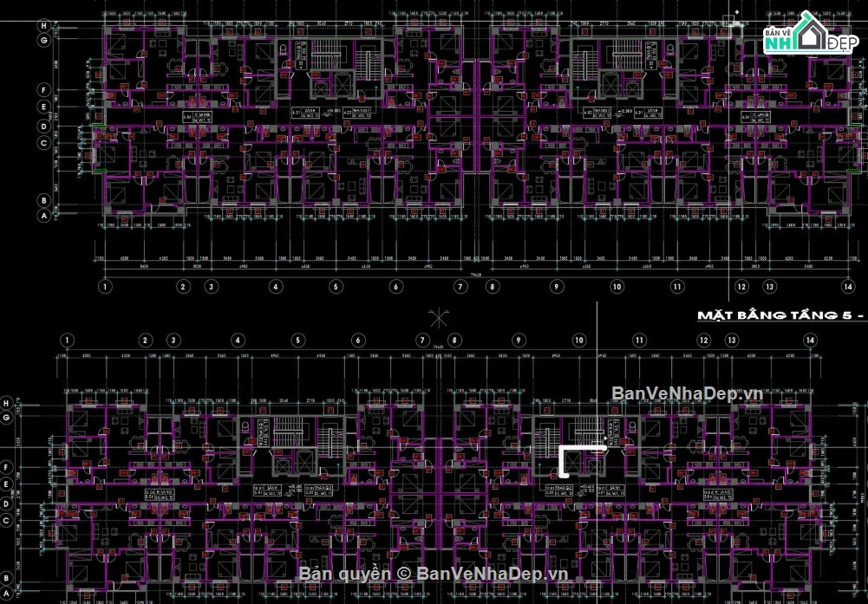Select grid bubble 14 above the lower plan
The image size is (868, 604).
tap(811, 341)
